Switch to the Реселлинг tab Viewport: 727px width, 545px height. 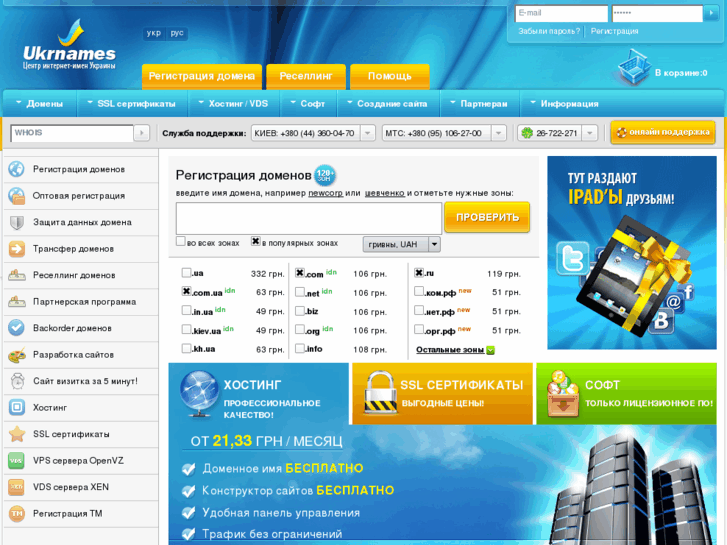pos(306,77)
